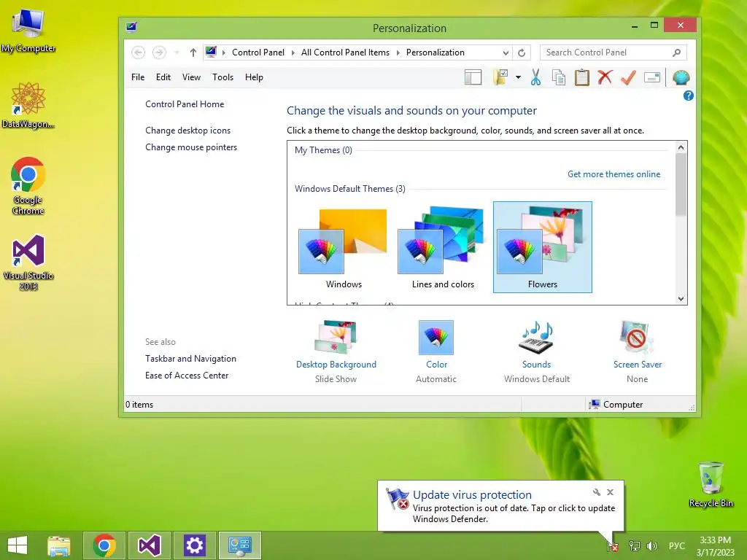
Task: Click the layout pane toolbar icon
Action: (x=473, y=77)
